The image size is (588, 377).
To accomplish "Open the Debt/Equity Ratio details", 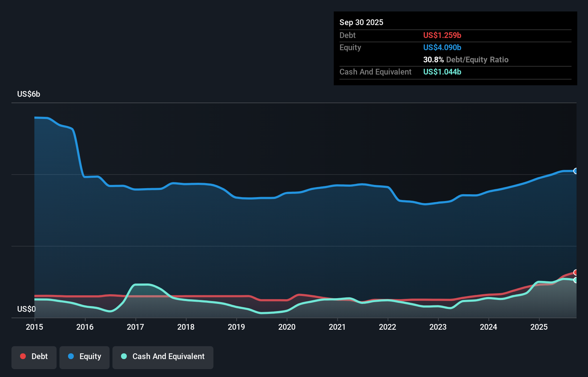I will click(x=466, y=60).
